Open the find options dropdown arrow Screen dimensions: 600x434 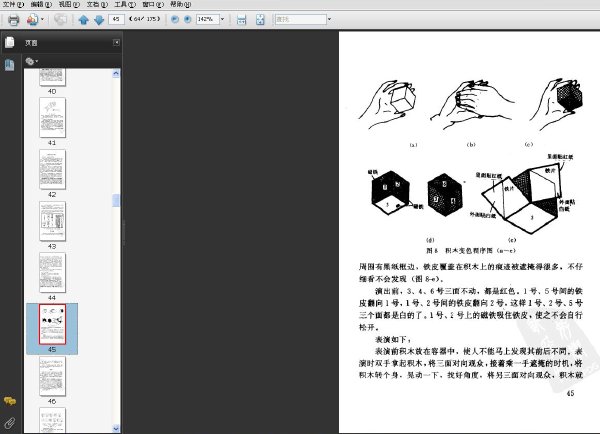coord(329,19)
